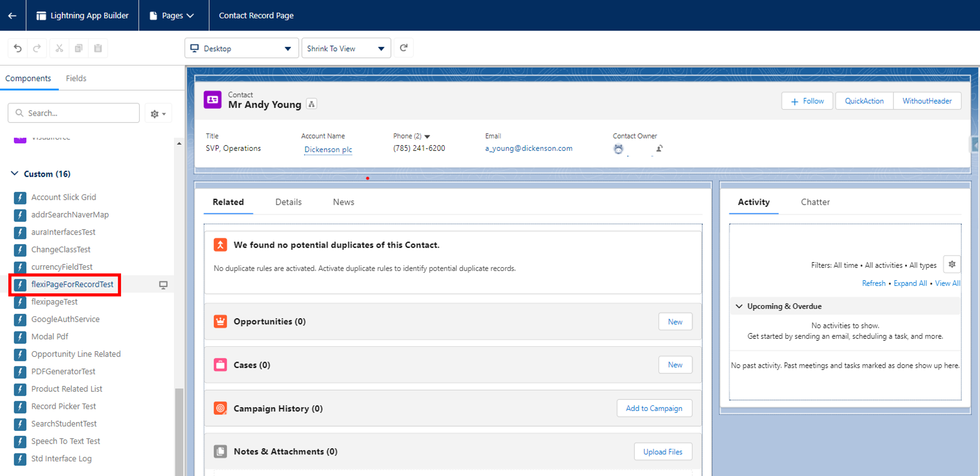980x476 pixels.
Task: Click Lightning App Builder logo icon
Action: tap(41, 16)
